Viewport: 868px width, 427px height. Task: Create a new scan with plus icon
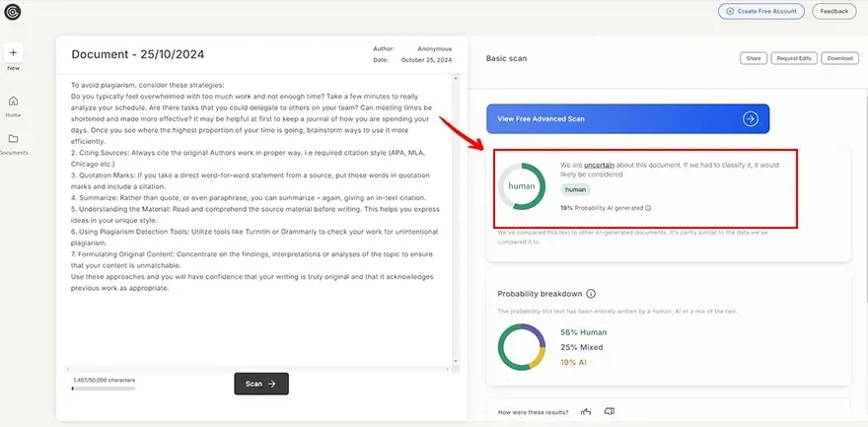click(x=14, y=52)
